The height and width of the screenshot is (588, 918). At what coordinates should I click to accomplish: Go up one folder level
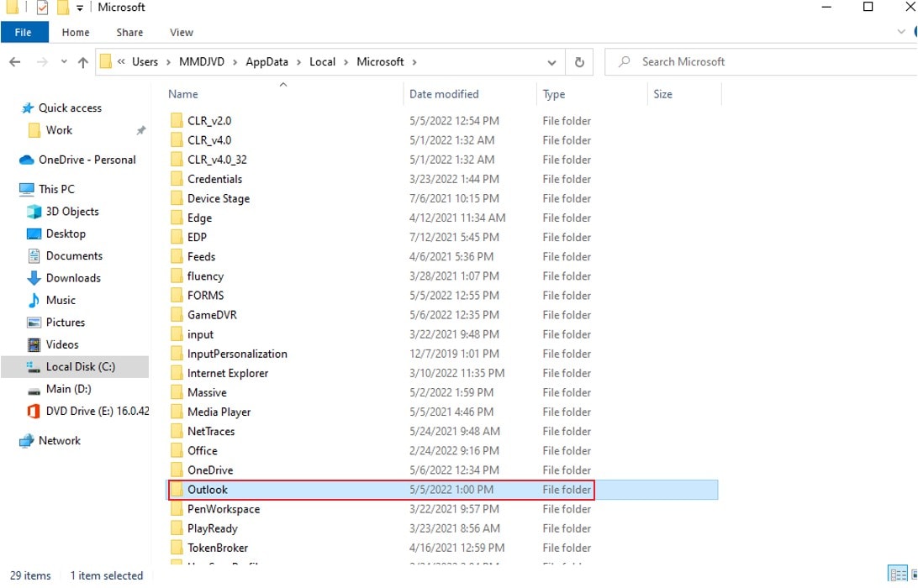83,62
